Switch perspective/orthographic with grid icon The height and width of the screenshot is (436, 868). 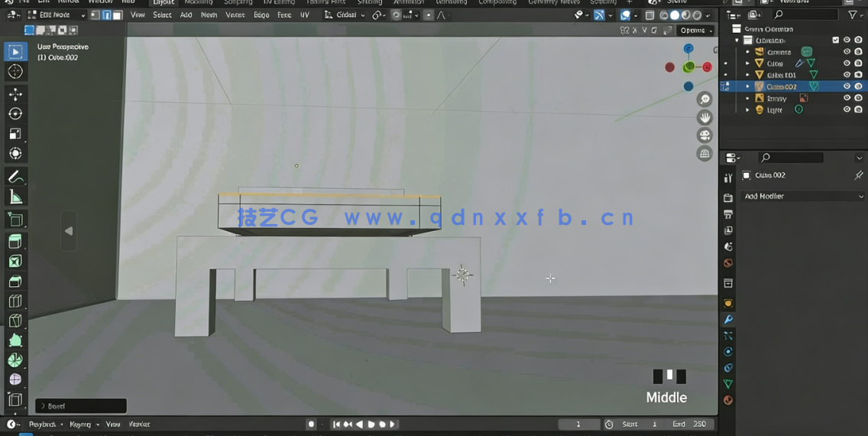(704, 154)
